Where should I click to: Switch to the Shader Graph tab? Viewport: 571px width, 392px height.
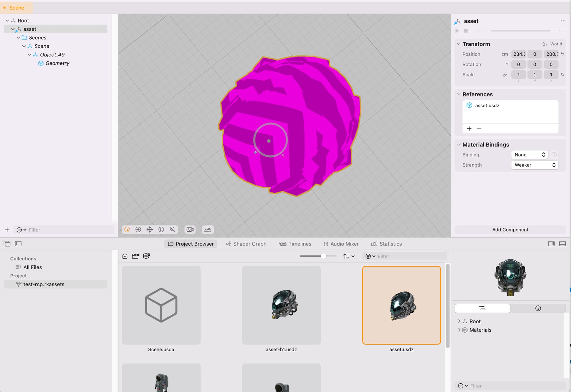(246, 244)
